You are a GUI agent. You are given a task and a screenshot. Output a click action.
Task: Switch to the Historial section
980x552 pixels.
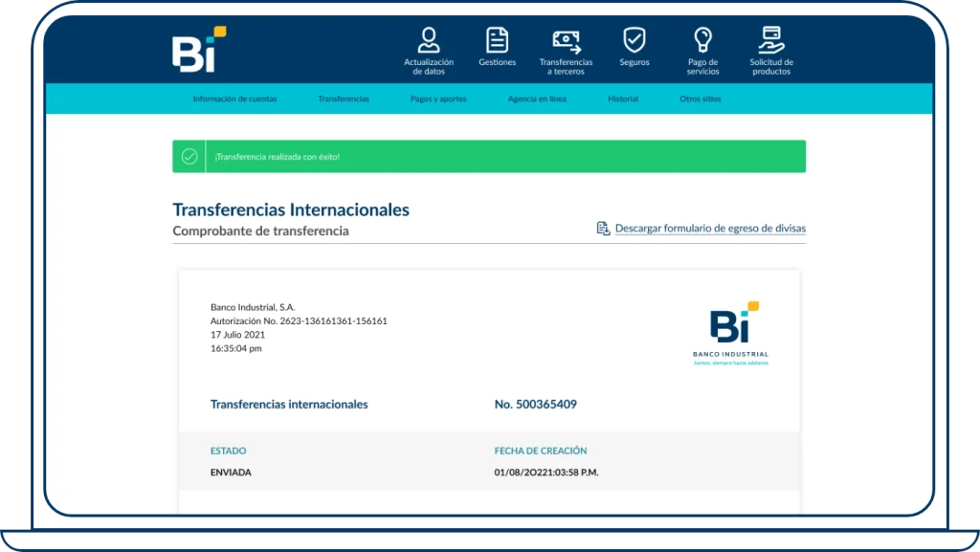point(623,98)
